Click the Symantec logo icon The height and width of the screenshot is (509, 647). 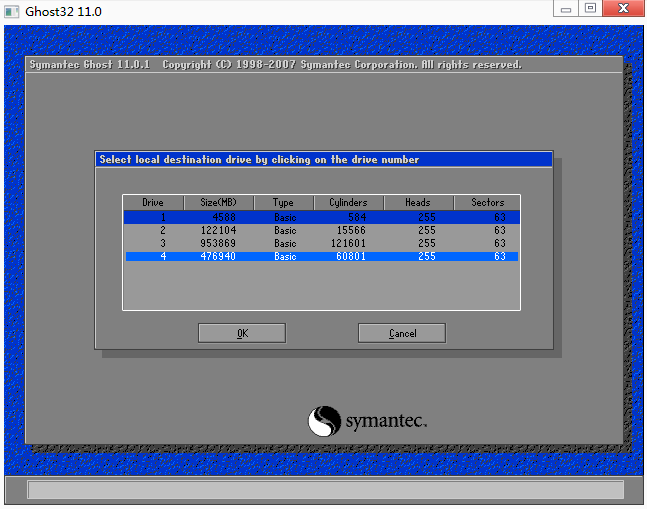point(325,421)
